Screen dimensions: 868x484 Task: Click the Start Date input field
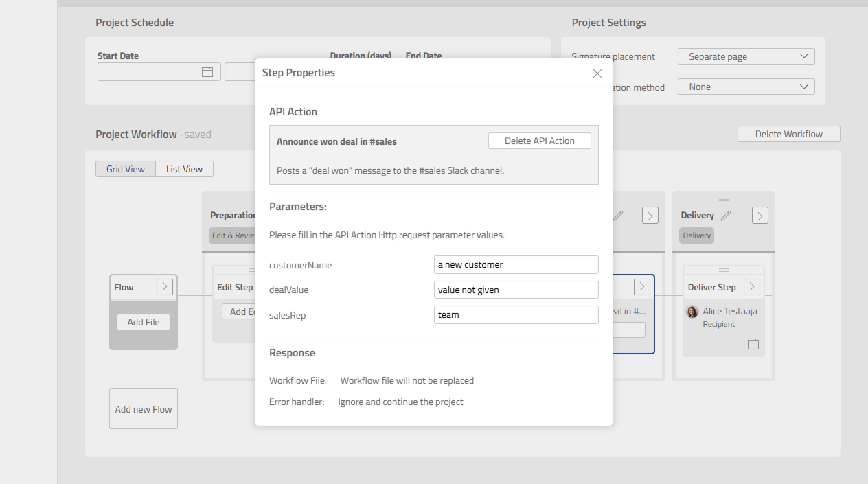[x=146, y=71]
